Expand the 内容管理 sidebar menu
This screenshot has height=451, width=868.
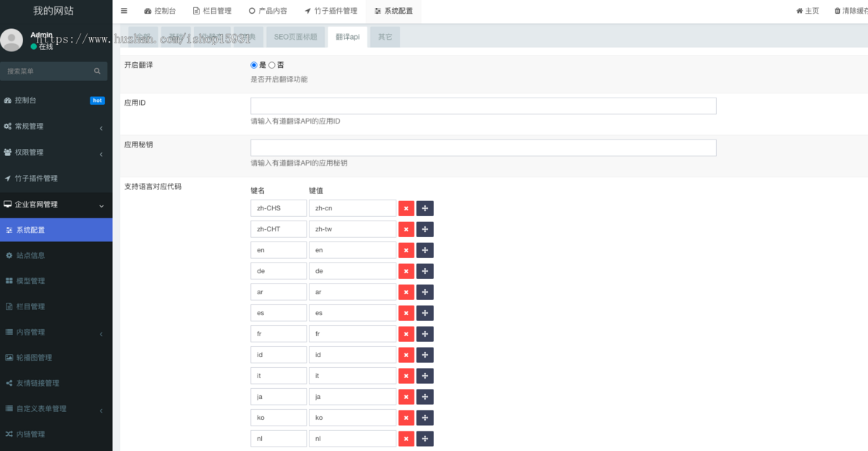[x=56, y=332]
